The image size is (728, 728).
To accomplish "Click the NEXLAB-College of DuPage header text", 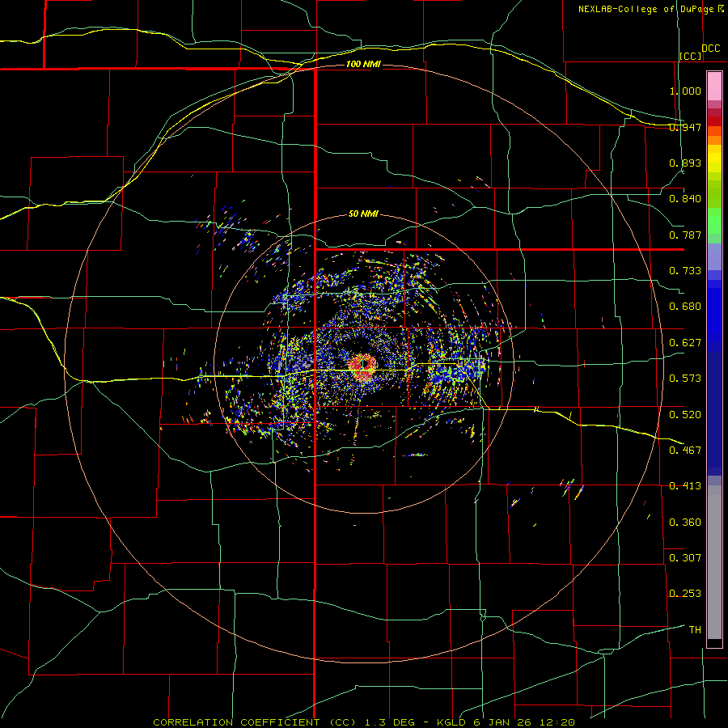I will [646, 9].
